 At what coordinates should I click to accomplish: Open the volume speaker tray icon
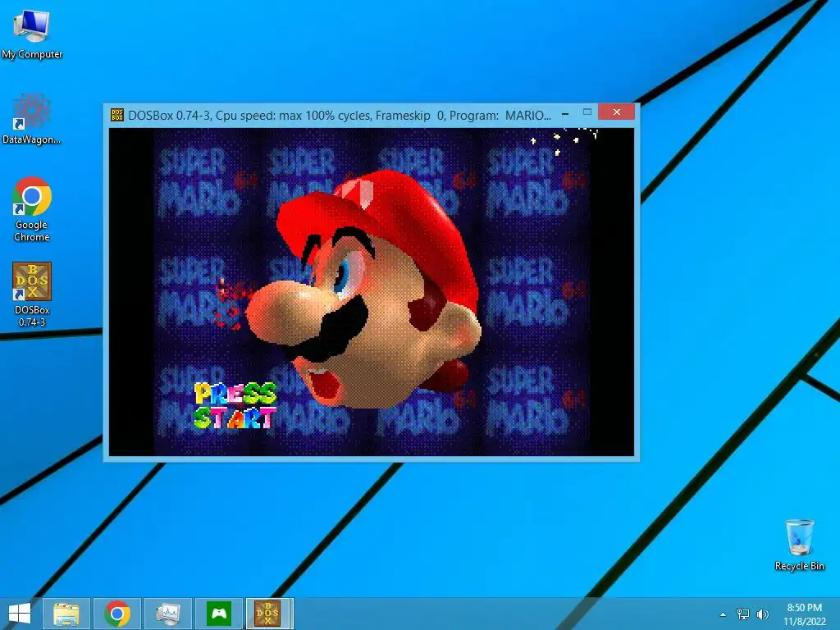pos(762,614)
